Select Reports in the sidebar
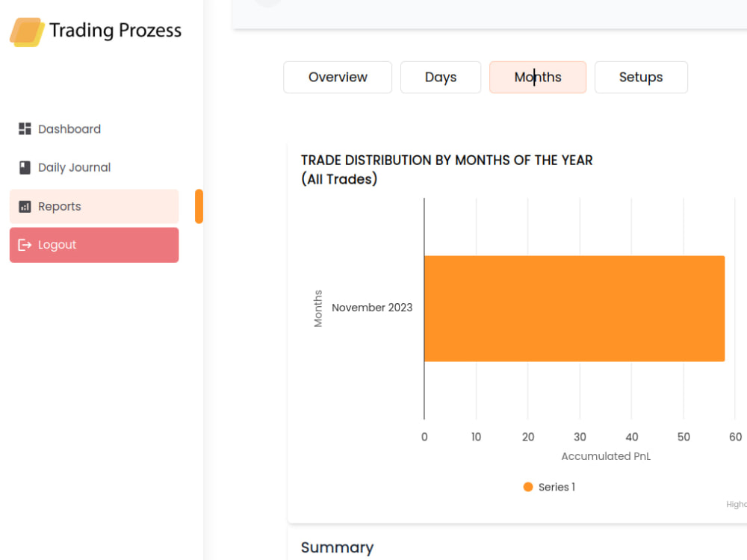This screenshot has width=747, height=560. [94, 206]
